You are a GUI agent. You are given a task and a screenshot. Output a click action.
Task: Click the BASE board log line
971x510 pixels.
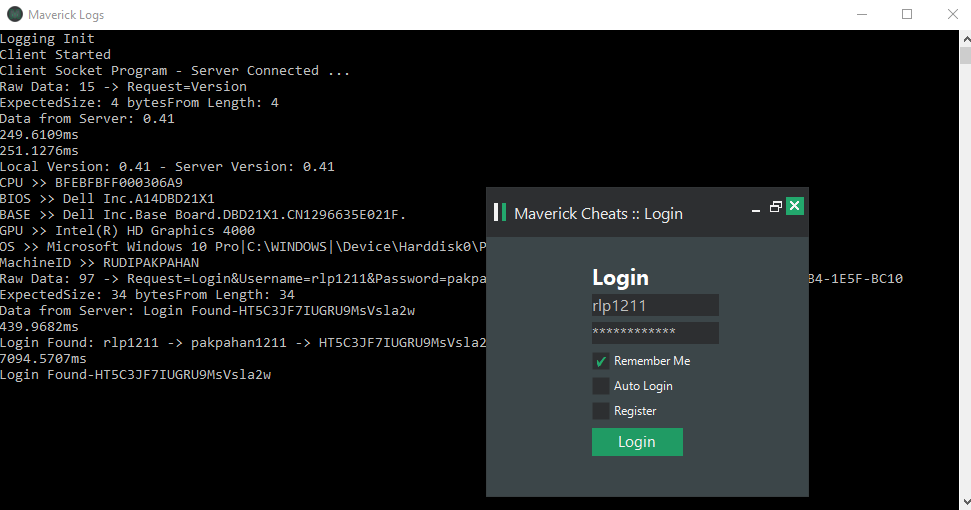tap(203, 215)
